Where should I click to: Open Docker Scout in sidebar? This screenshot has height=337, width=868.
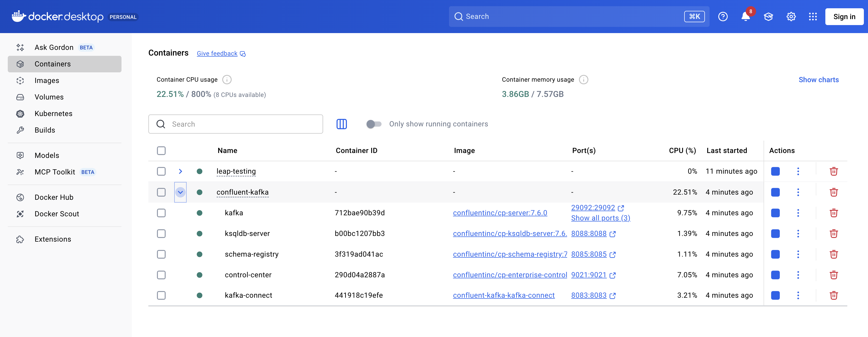pyautogui.click(x=64, y=214)
